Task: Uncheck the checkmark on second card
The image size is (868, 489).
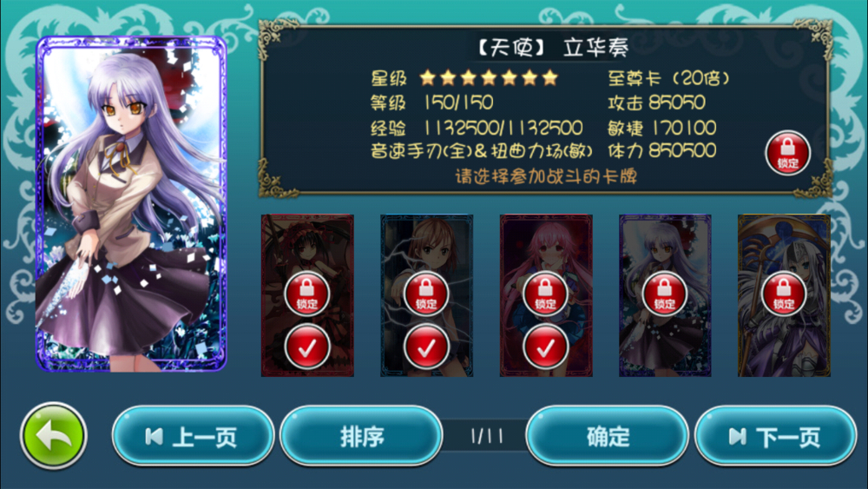Action: coord(426,347)
